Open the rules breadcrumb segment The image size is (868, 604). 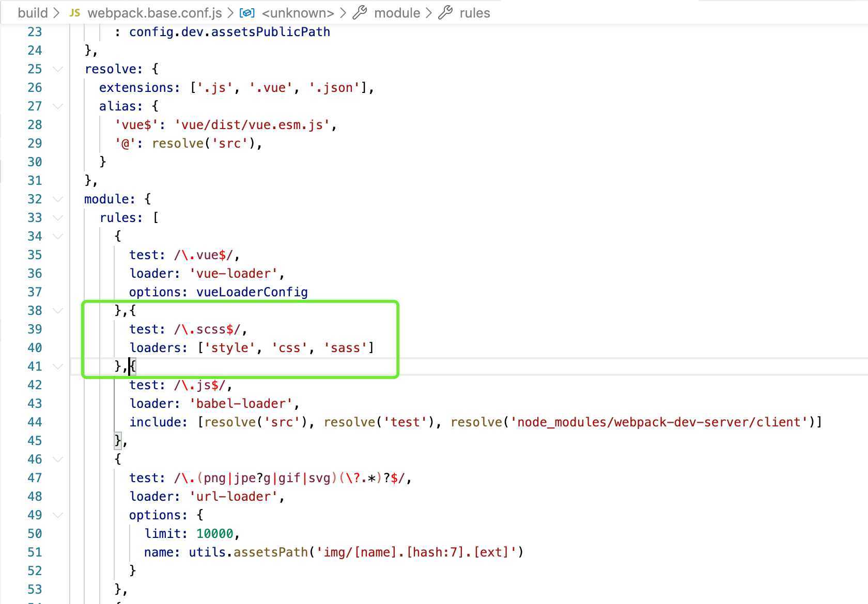[x=475, y=13]
